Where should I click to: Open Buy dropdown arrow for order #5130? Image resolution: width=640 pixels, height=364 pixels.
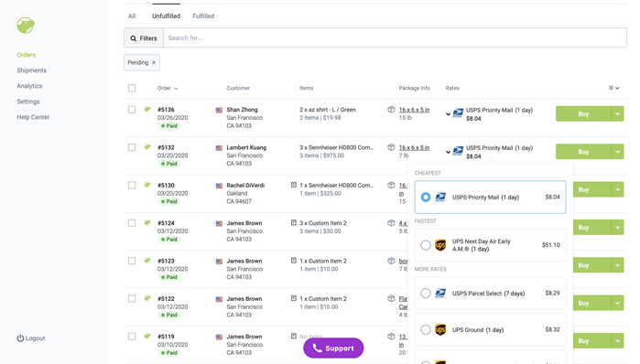click(x=617, y=189)
